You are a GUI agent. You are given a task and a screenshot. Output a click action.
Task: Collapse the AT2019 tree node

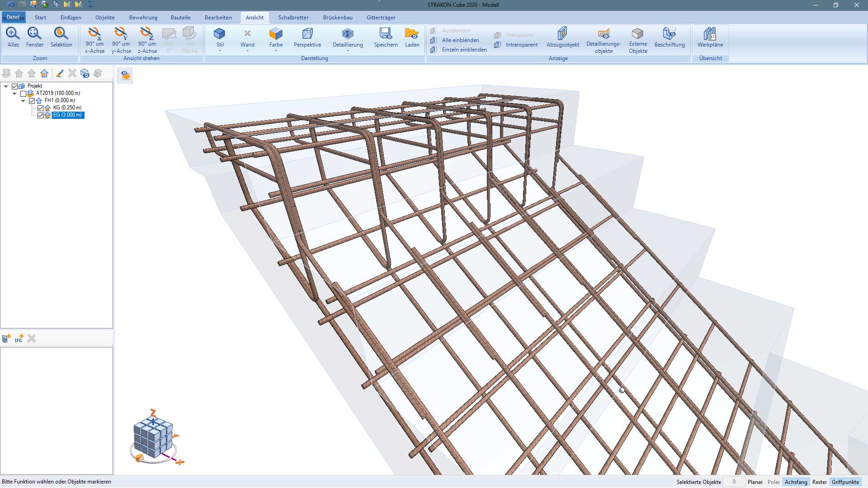click(x=14, y=94)
